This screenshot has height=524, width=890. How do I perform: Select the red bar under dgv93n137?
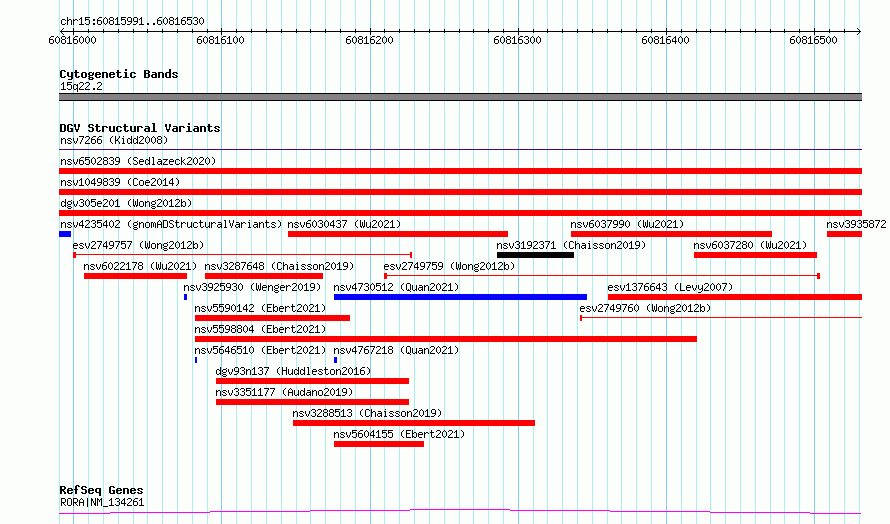click(x=312, y=381)
